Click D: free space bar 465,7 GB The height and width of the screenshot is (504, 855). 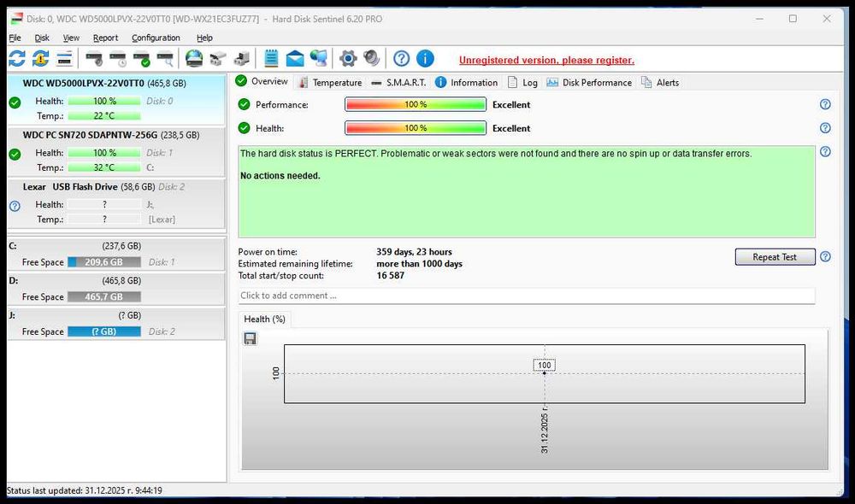coord(104,297)
